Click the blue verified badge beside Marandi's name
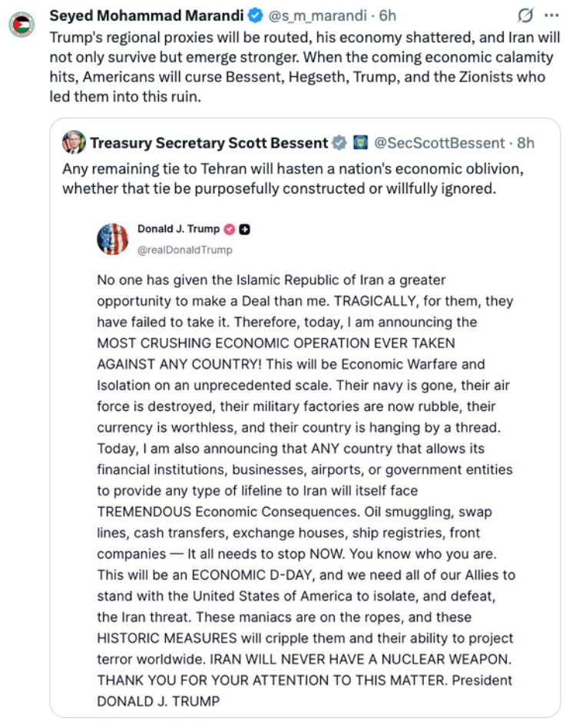The width and height of the screenshot is (576, 728). [x=255, y=15]
